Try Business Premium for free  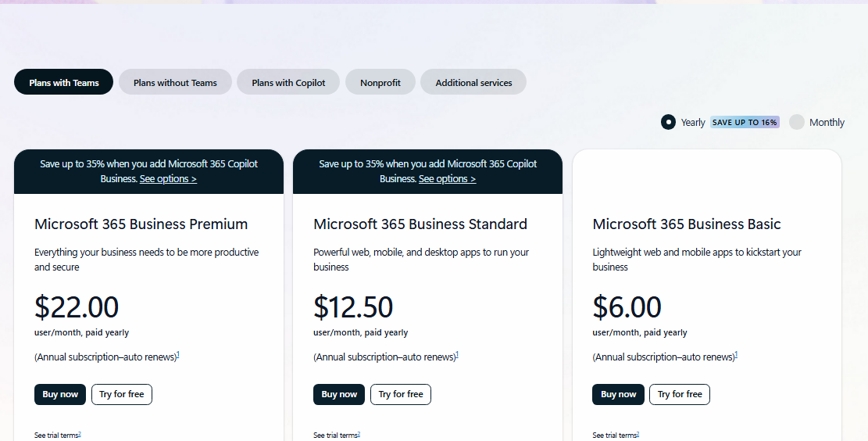tap(122, 394)
